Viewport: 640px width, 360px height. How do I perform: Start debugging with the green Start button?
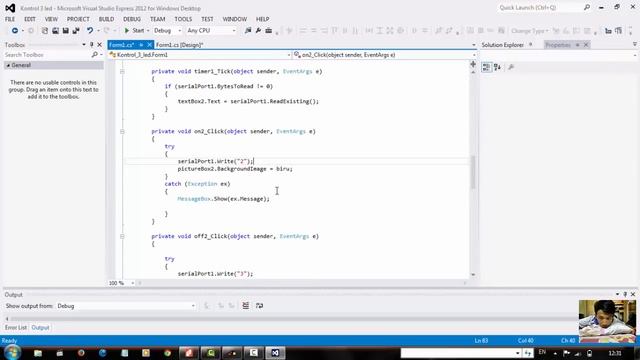(x=134, y=31)
